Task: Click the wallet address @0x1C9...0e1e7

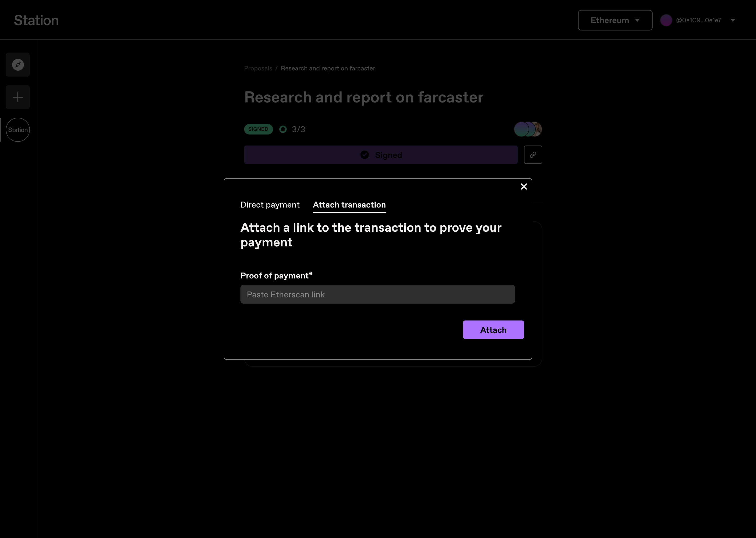Action: click(x=699, y=20)
